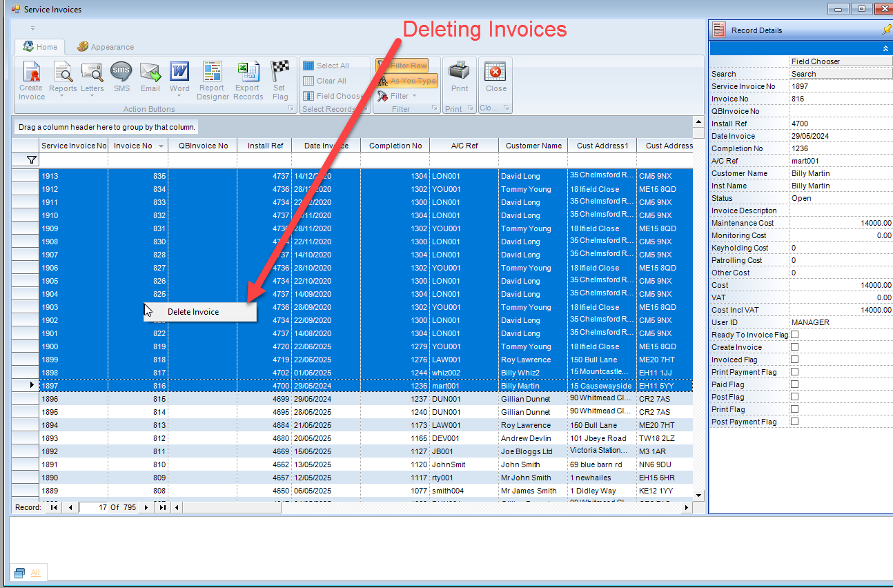Image resolution: width=893 pixels, height=588 pixels.
Task: Click the grid's vertical scrollbar down arrow
Action: coord(698,495)
